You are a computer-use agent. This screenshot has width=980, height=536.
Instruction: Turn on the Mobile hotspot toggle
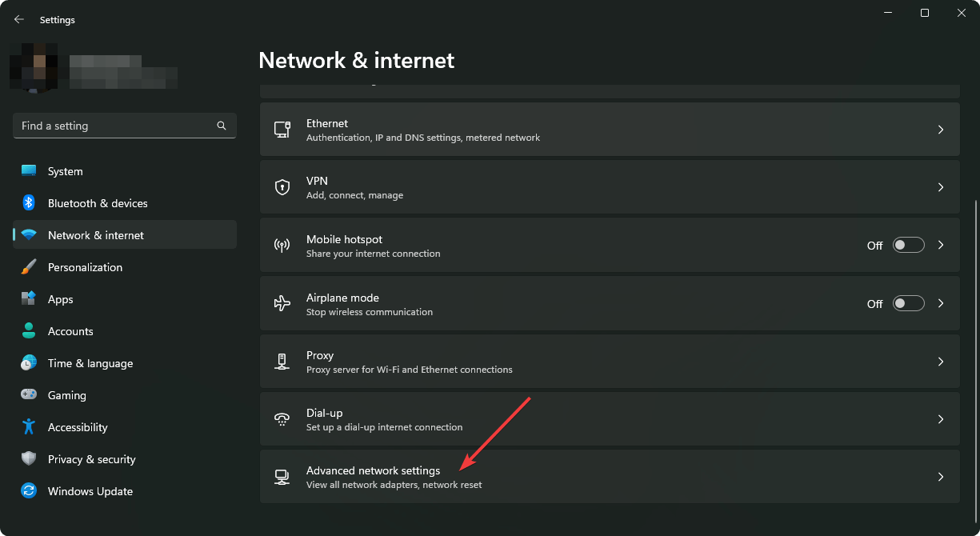point(908,246)
